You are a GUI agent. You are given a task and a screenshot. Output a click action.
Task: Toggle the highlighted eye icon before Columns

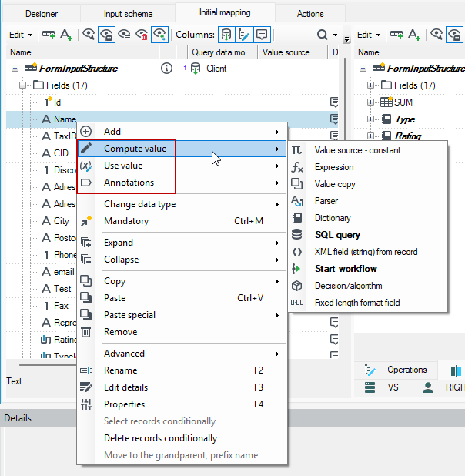pyautogui.click(x=159, y=35)
